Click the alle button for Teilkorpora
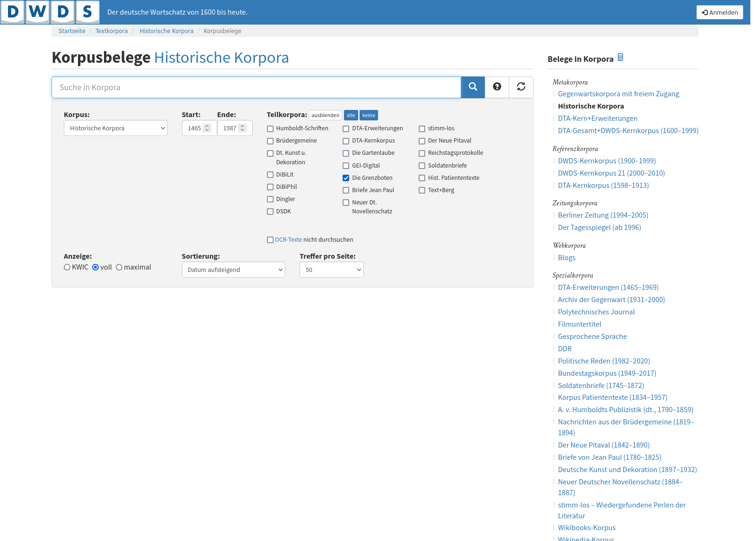 pos(351,115)
